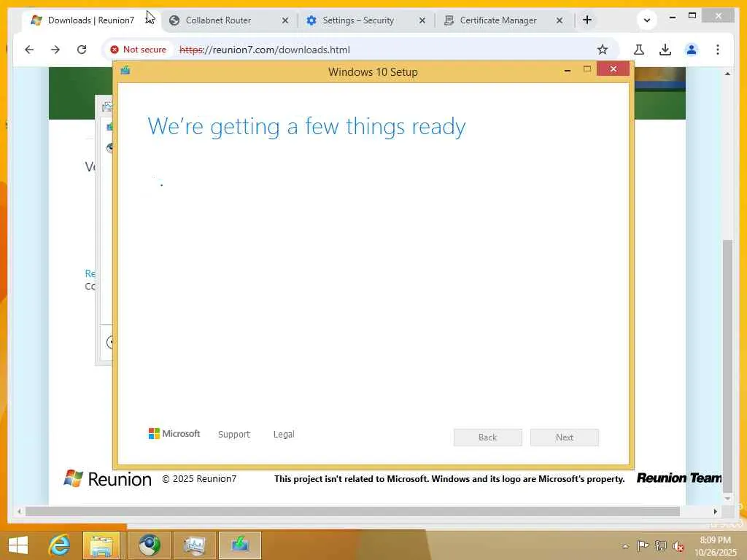
Task: Click the Reunion logo in page footer
Action: point(108,479)
